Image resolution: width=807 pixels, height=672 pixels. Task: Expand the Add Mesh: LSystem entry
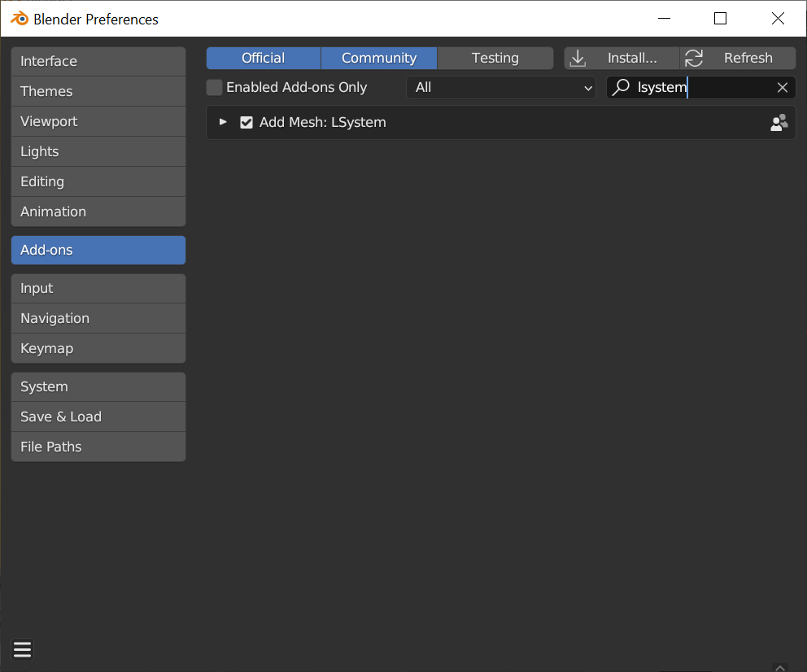223,122
